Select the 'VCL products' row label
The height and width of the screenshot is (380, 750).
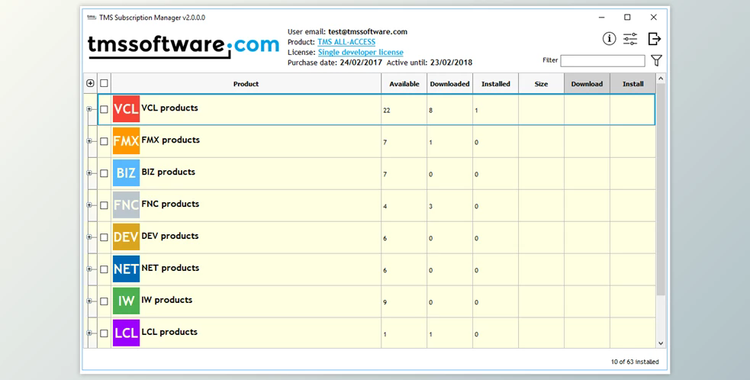point(170,108)
